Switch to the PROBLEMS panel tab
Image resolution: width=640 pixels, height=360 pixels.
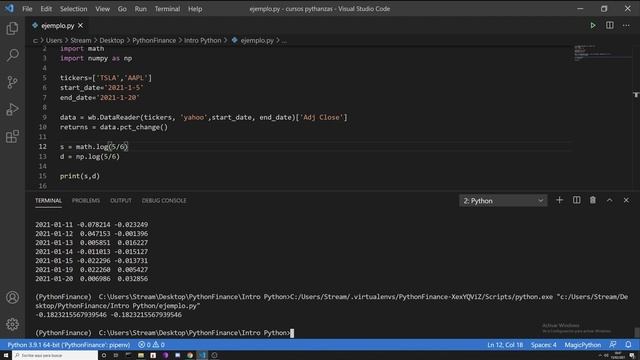pos(86,200)
